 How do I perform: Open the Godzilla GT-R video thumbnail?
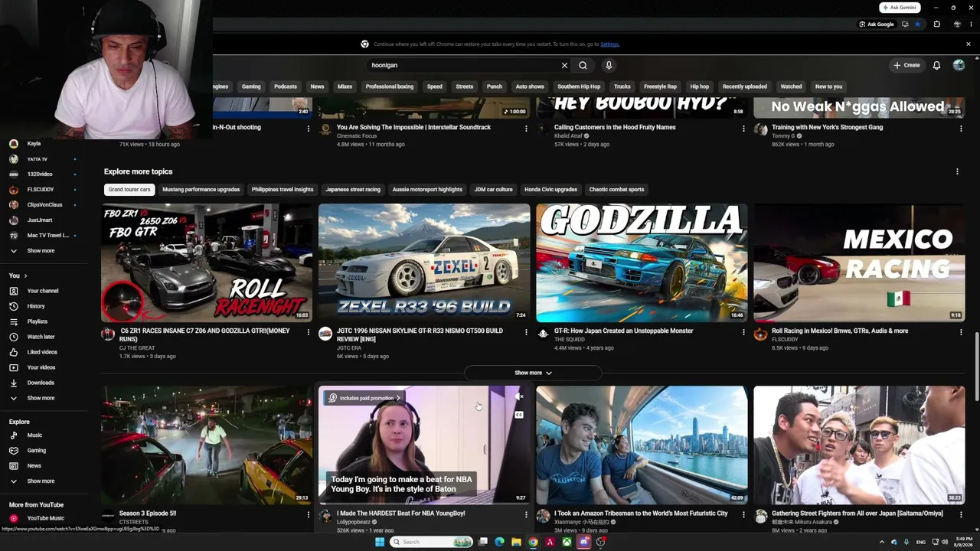pos(642,262)
